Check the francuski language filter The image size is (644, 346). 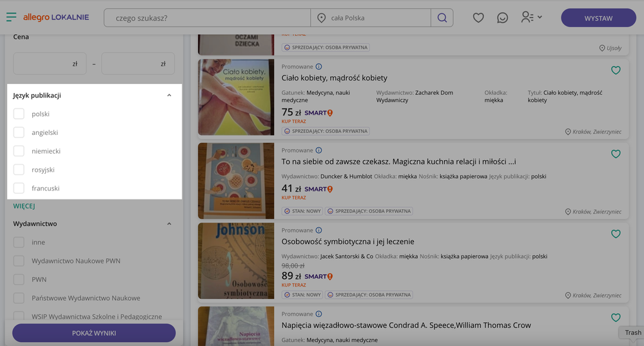(x=19, y=188)
